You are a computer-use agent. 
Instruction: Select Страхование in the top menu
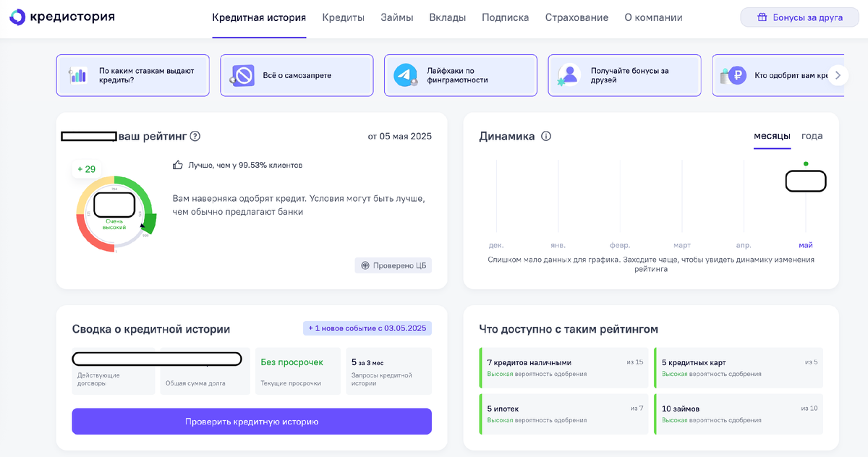(576, 17)
